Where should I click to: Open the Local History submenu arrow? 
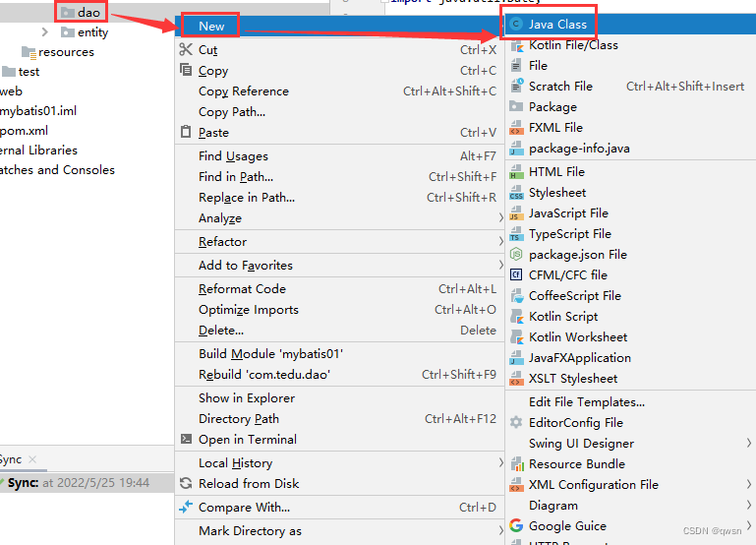click(500, 463)
